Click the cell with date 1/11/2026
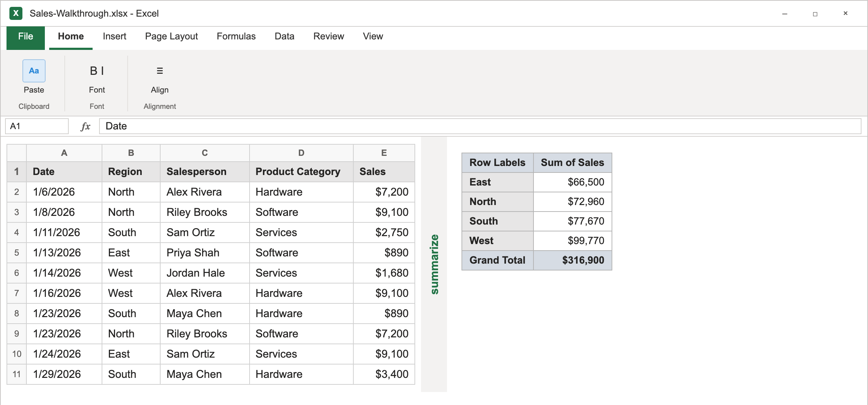 [64, 233]
